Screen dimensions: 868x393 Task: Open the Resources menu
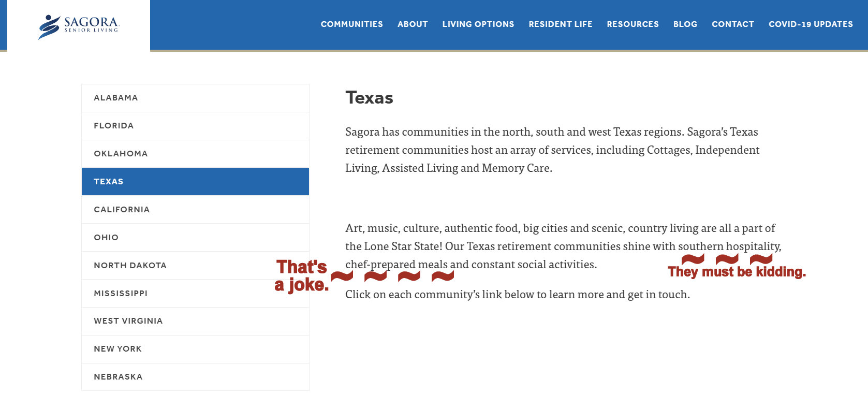632,24
